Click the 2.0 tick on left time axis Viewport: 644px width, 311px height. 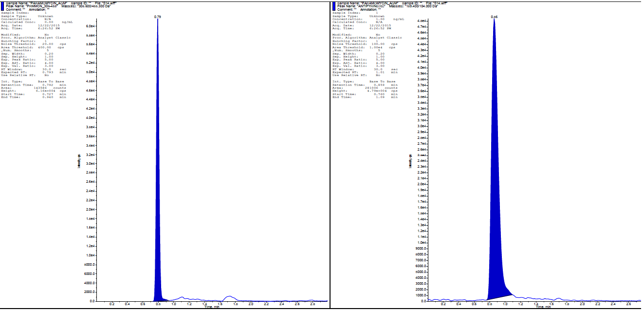tap(251, 304)
